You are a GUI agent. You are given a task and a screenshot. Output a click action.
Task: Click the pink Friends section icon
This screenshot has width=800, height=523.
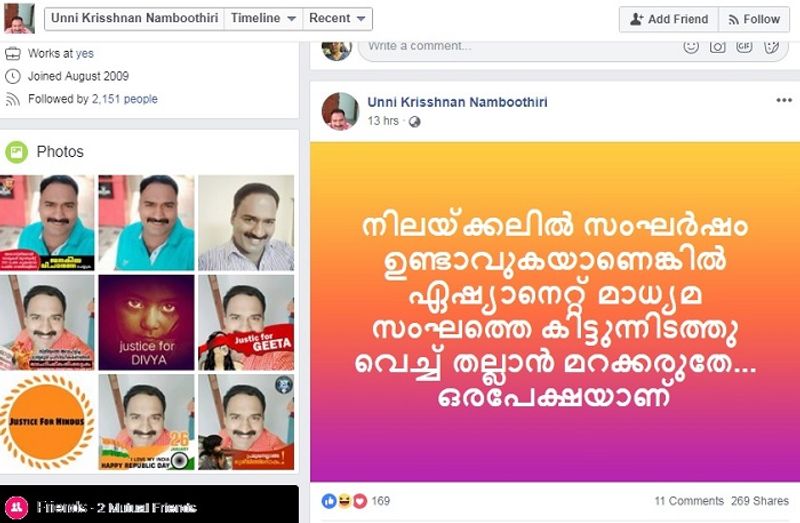pos(16,507)
